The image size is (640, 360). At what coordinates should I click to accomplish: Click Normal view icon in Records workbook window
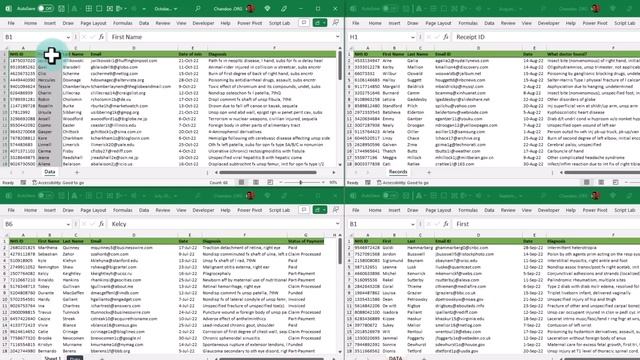(x=587, y=182)
